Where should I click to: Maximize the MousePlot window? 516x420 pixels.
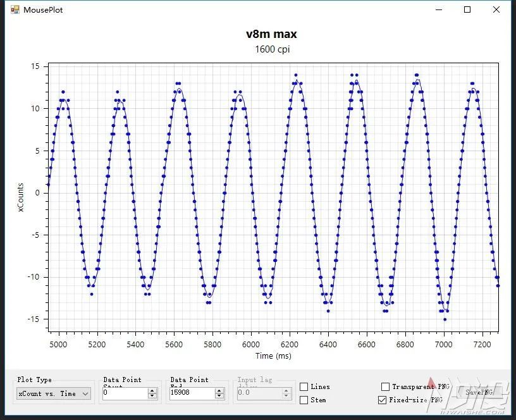[x=466, y=9]
